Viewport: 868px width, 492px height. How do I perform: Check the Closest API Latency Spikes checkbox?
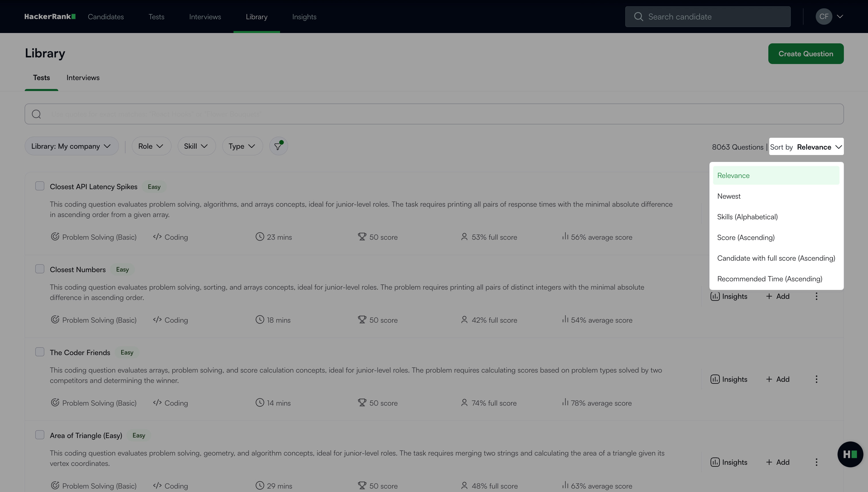tap(40, 186)
